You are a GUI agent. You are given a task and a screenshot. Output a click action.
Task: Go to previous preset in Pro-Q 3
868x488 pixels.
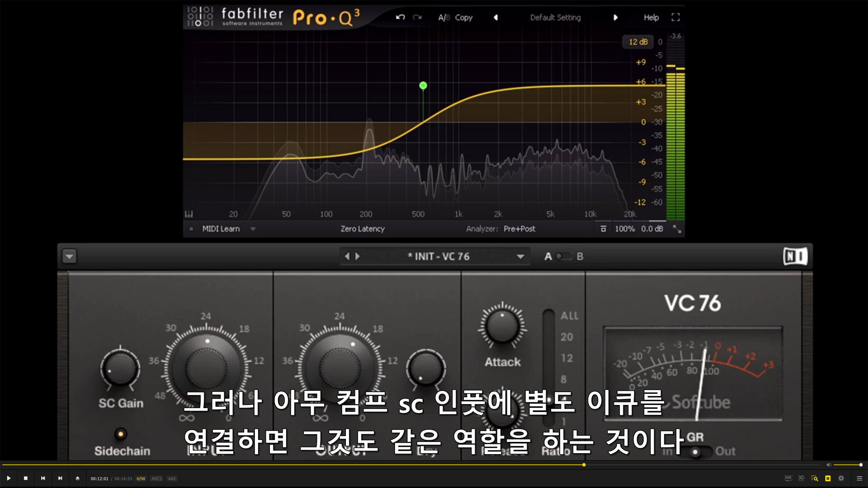coord(495,17)
